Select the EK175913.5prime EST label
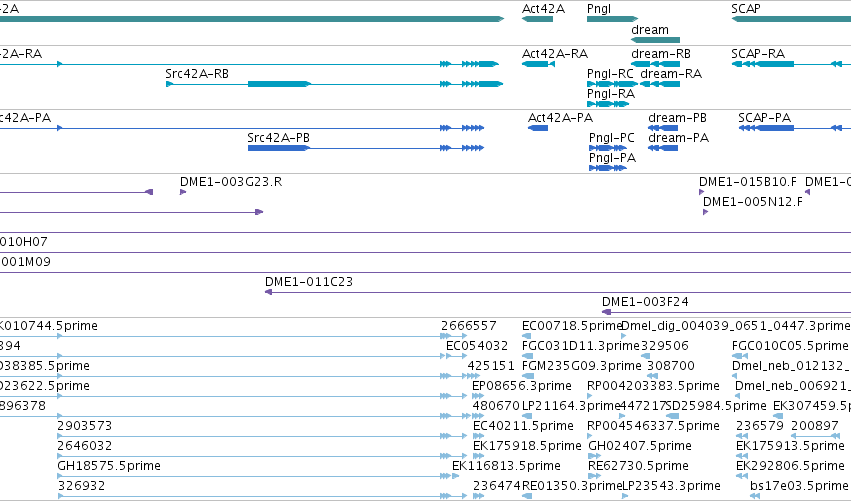 click(x=790, y=446)
